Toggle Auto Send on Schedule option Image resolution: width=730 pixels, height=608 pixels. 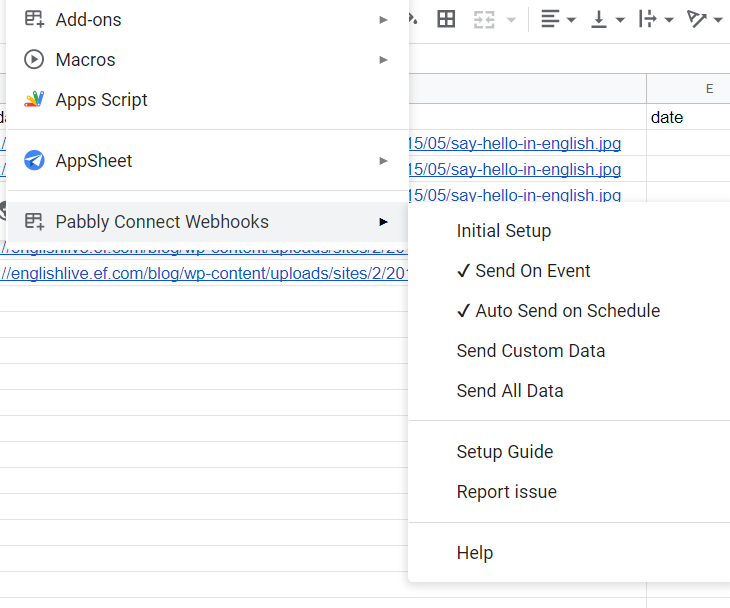(569, 311)
